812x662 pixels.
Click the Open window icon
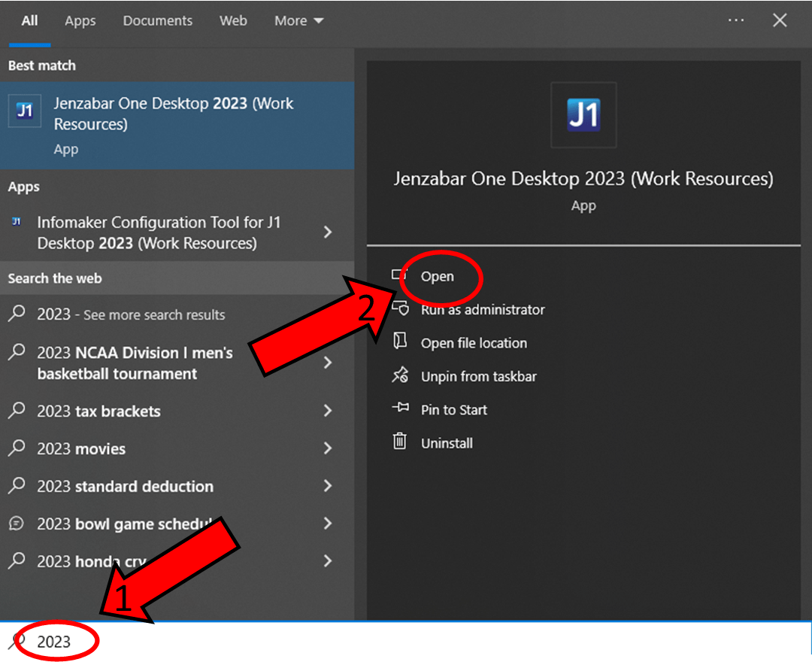(x=398, y=275)
